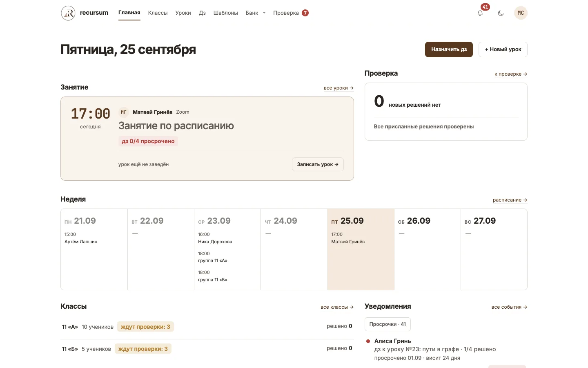Select Артём Лапшин 15:00 lesson
Screen dimensions: 588x368
point(81,238)
